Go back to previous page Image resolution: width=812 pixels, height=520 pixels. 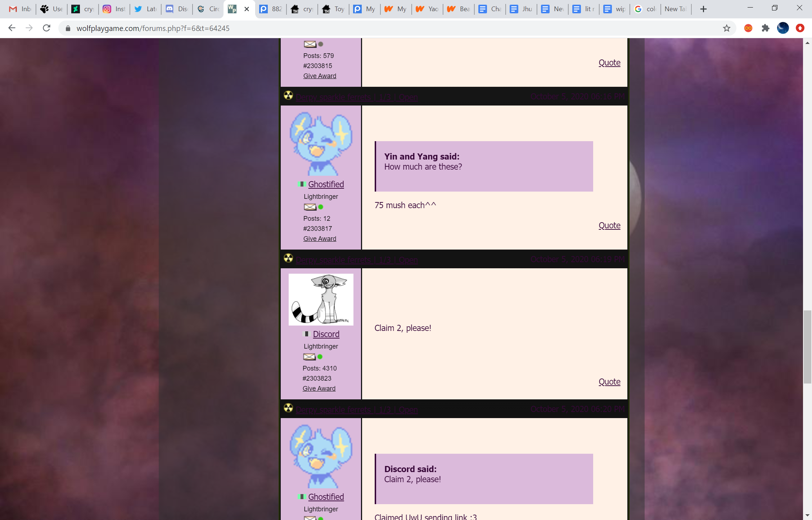(12, 28)
